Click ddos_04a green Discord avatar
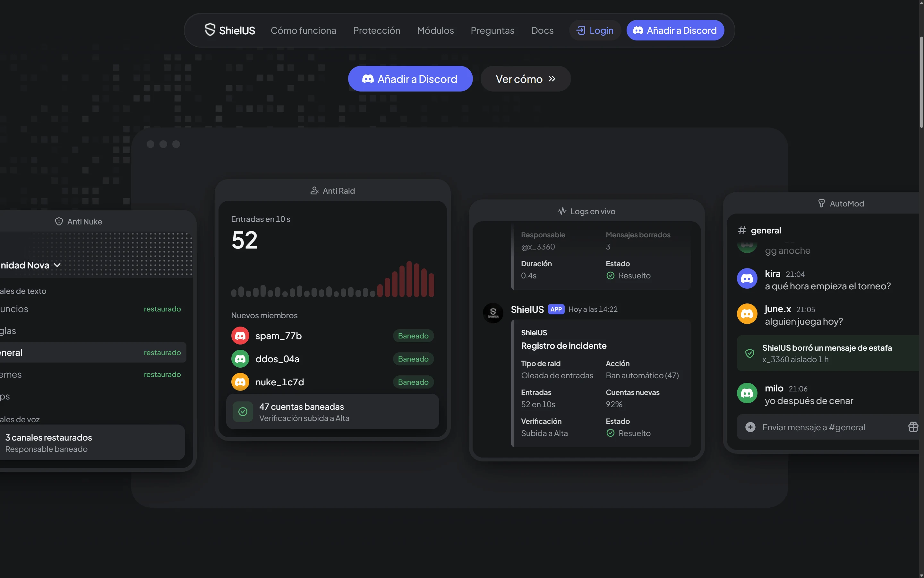This screenshot has height=578, width=924. pyautogui.click(x=240, y=359)
